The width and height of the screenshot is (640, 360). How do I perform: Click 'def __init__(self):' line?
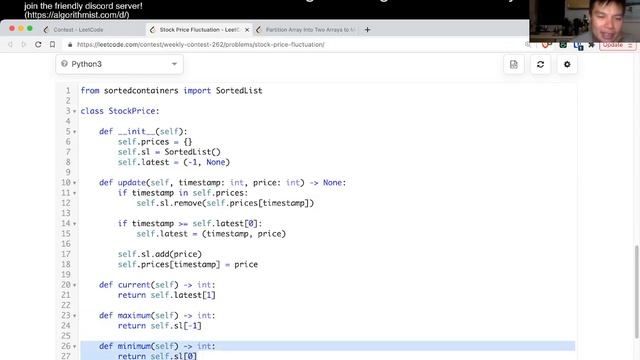point(143,131)
